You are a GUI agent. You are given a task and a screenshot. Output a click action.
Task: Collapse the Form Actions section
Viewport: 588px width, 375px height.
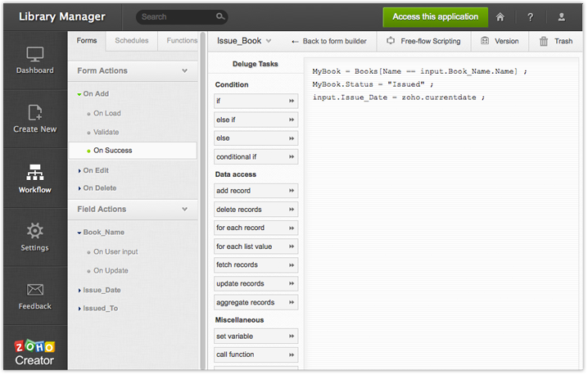click(185, 71)
